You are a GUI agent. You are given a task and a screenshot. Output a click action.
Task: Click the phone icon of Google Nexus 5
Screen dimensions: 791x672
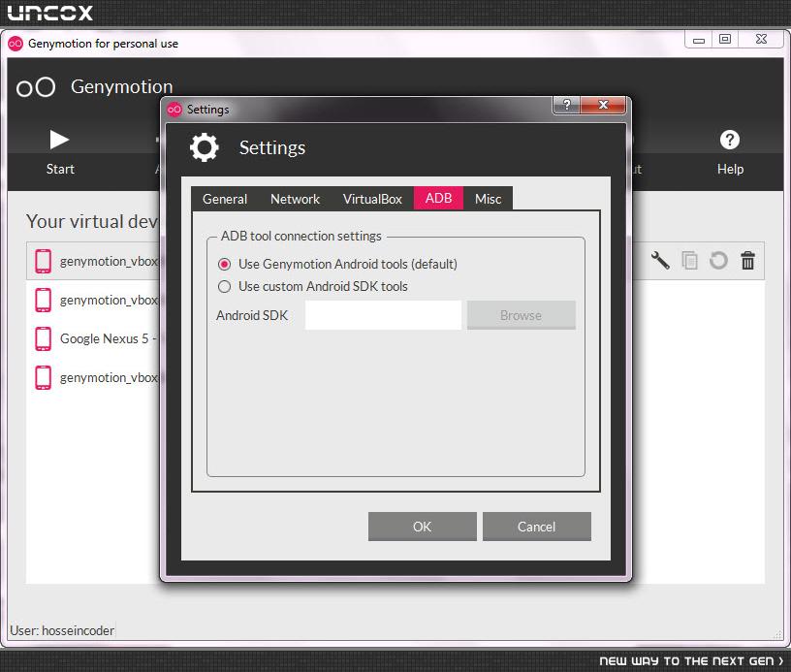(43, 338)
